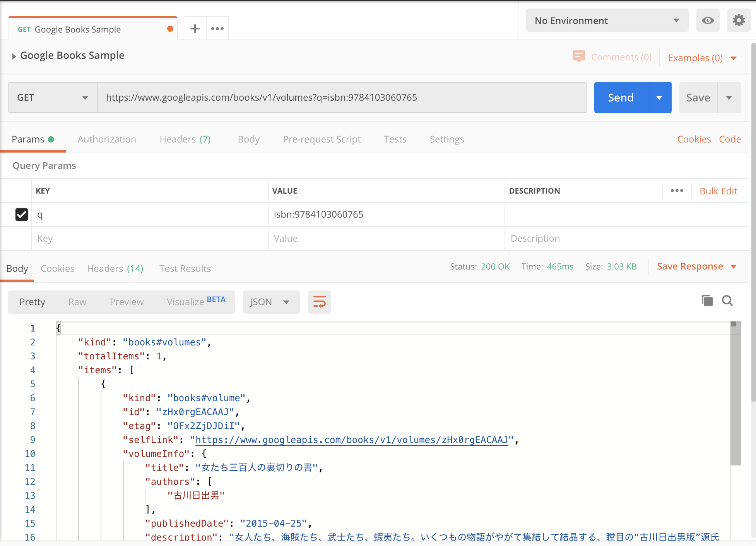
Task: Open a new request tab with plus icon
Action: tap(195, 29)
